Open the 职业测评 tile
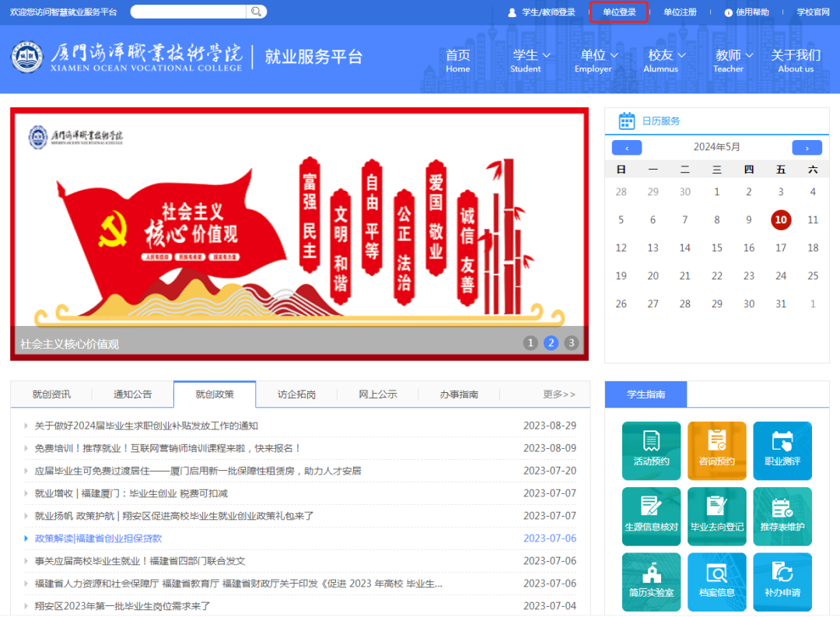 pos(782,450)
